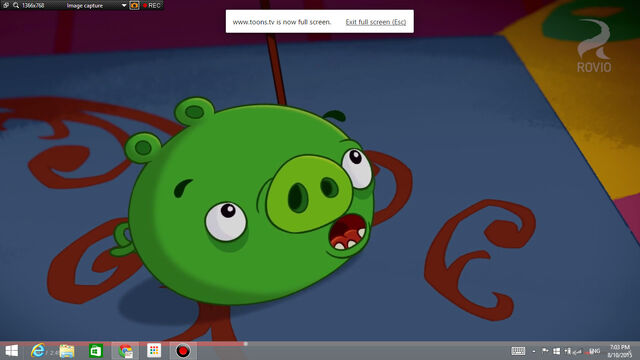640x360 pixels.
Task: Click the red recorder taskbar icon
Action: point(183,351)
